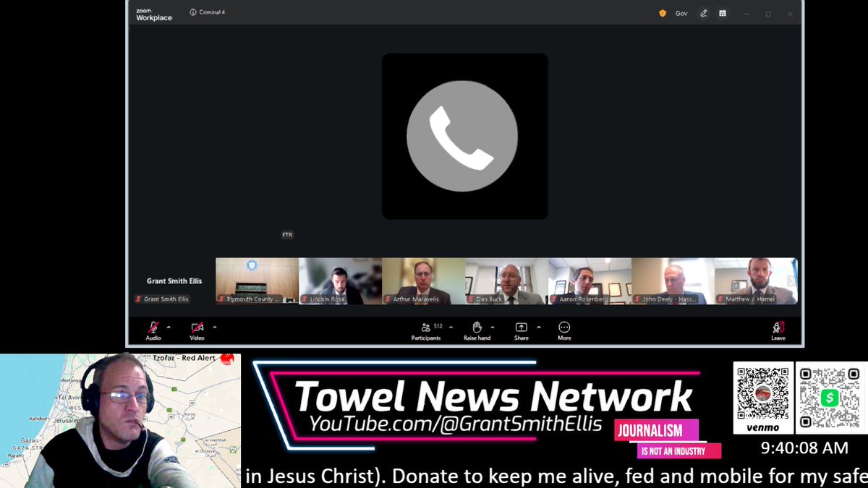Select Matthew J. Hamel video thumbnail

coord(756,281)
